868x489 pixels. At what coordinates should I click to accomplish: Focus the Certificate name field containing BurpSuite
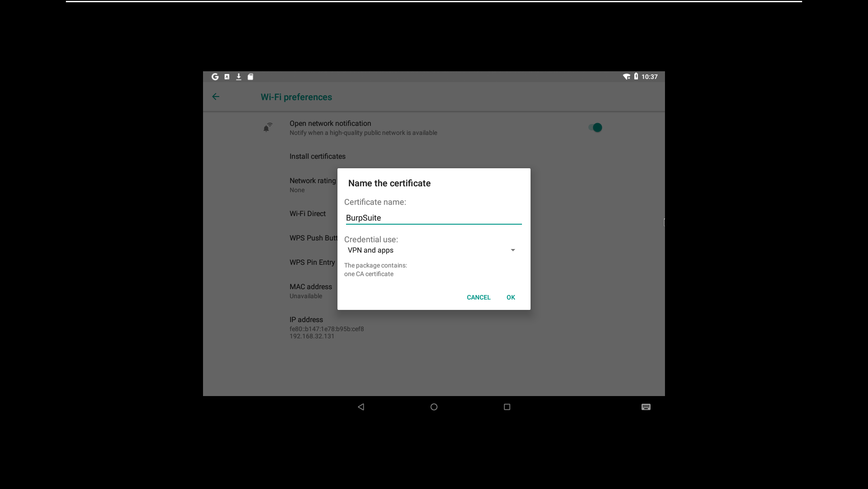click(434, 218)
